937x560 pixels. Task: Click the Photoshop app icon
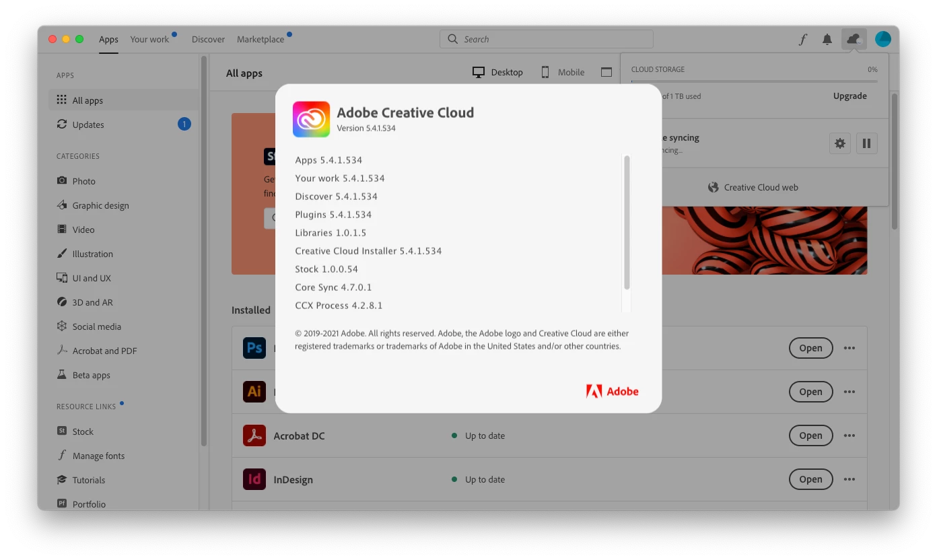(254, 348)
